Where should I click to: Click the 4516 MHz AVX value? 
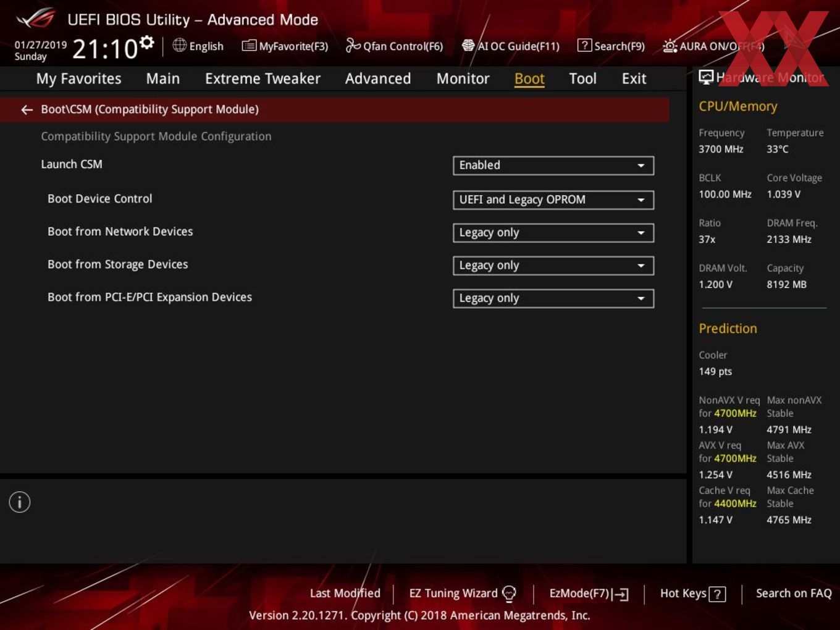point(789,475)
